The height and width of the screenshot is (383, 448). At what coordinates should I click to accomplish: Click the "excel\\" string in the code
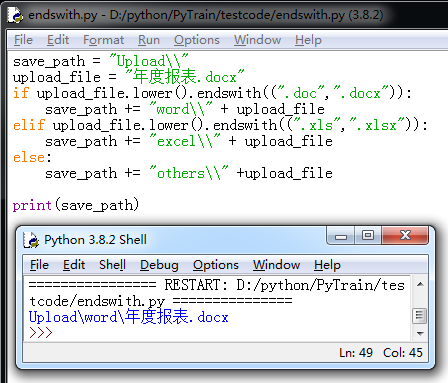click(185, 141)
